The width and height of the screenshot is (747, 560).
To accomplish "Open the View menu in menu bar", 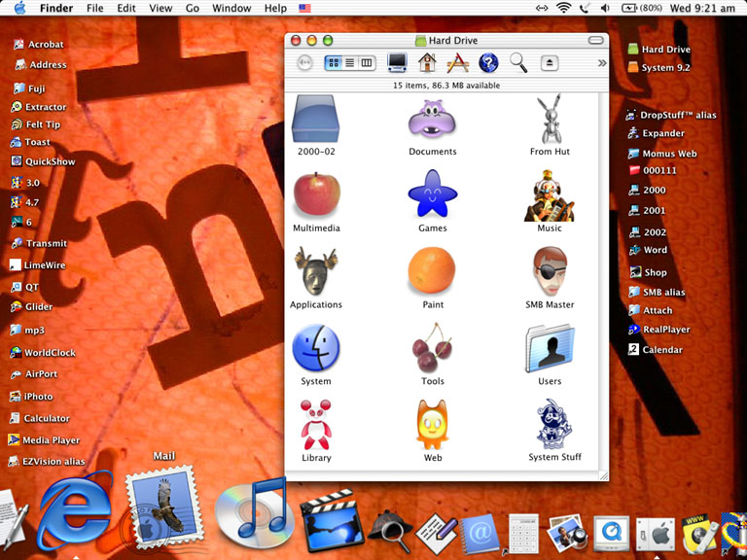I will click(x=160, y=8).
